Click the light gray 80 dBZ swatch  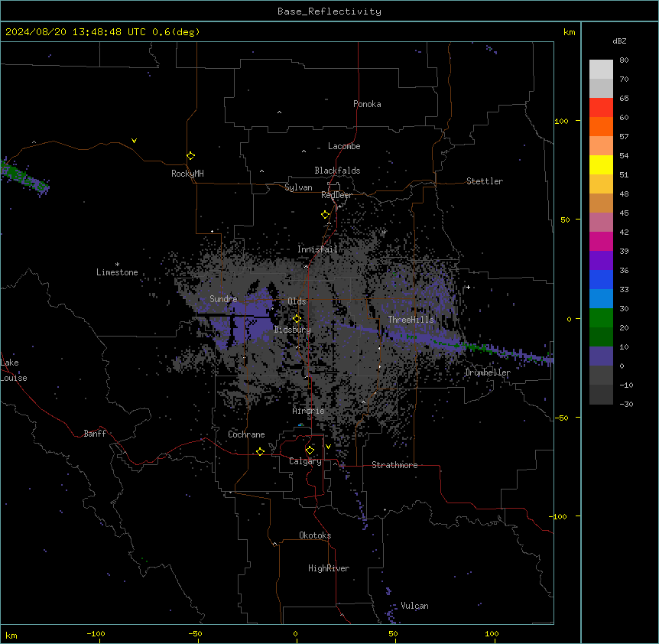[x=601, y=70]
